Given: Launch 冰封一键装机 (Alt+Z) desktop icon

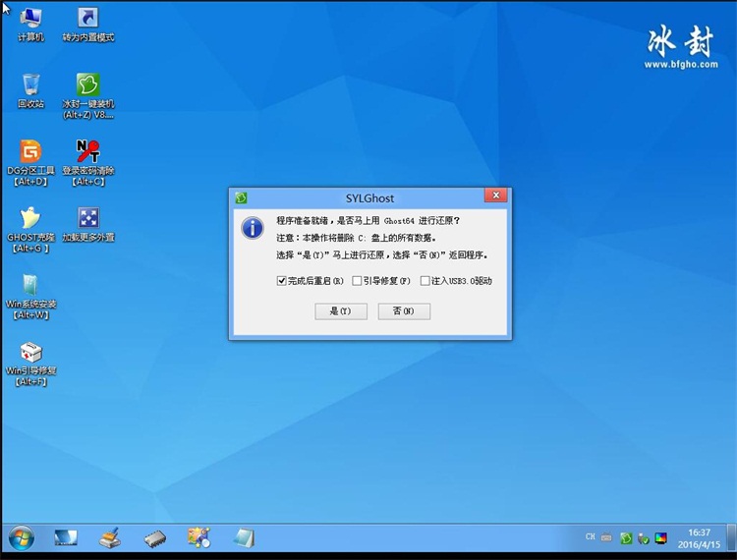Looking at the screenshot, I should 87,96.
